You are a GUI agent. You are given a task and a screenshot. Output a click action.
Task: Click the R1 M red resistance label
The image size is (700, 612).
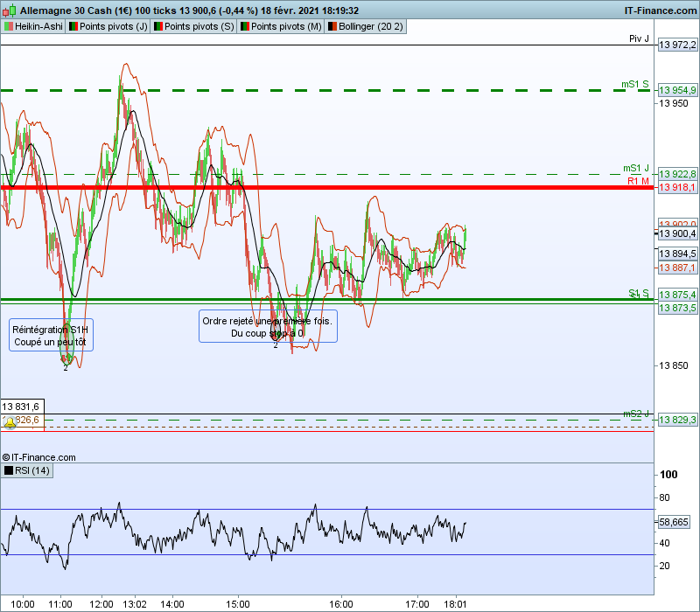tap(639, 181)
